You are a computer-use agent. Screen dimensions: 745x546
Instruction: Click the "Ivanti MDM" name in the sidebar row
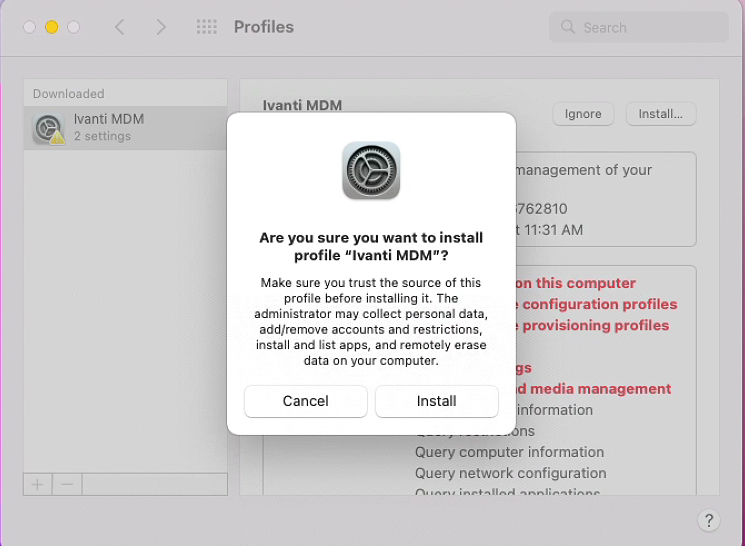coord(109,119)
